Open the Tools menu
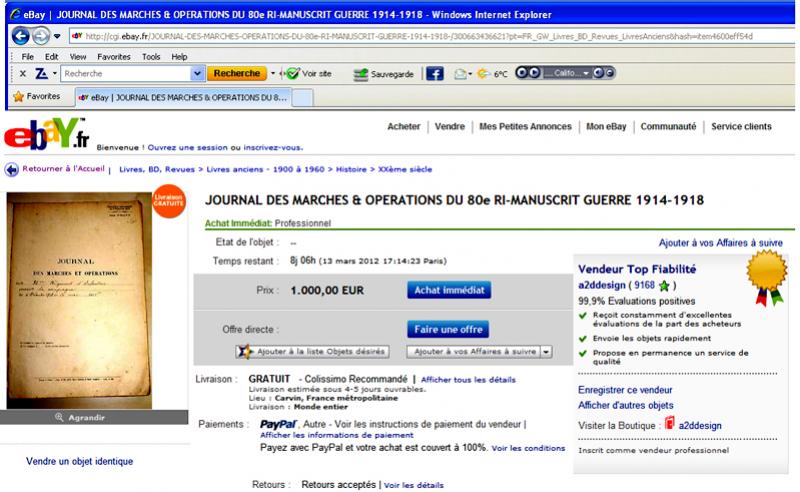This screenshot has width=800, height=492. pyautogui.click(x=151, y=57)
